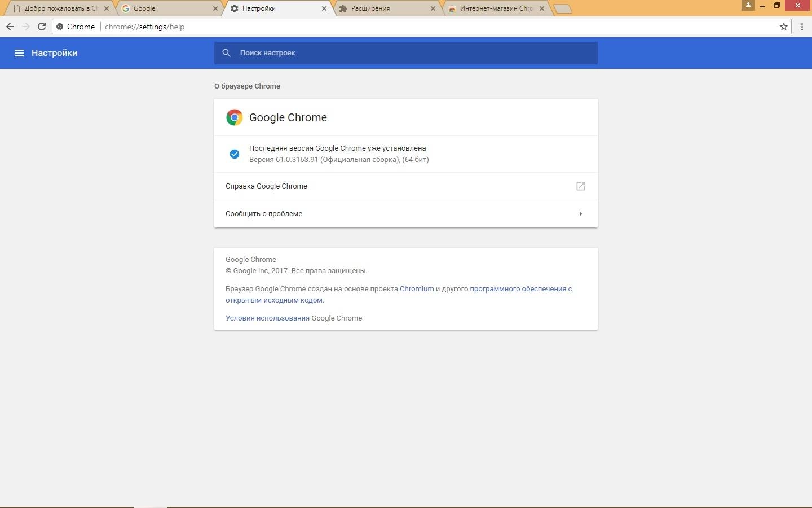812x508 pixels.
Task: Click the magnifier icon in settings search
Action: point(226,53)
